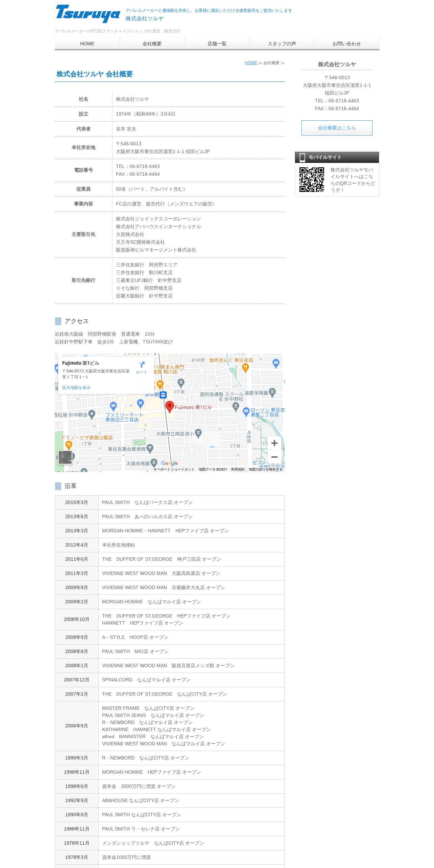This screenshot has height=868, width=434.
Task: Click the 地図の誤りを報告する link
Action: (266, 469)
